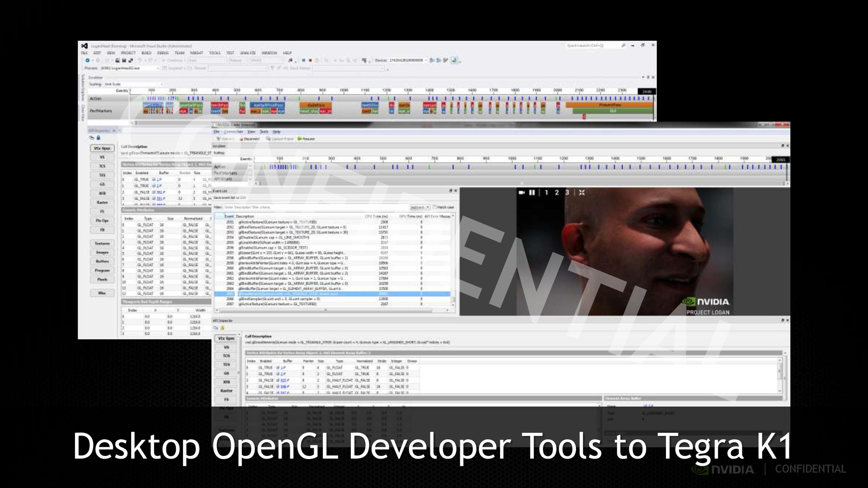Select Pix Ops stage in Visual Studio inspector

point(102,221)
